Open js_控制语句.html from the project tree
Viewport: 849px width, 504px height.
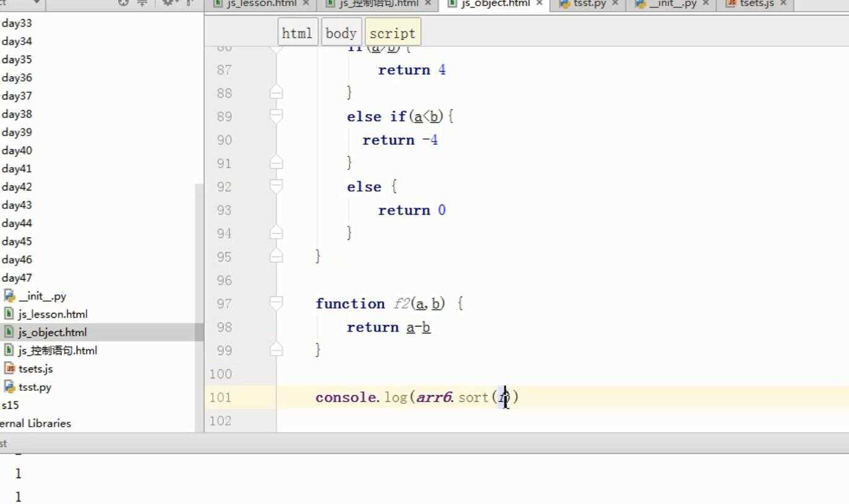coord(58,351)
